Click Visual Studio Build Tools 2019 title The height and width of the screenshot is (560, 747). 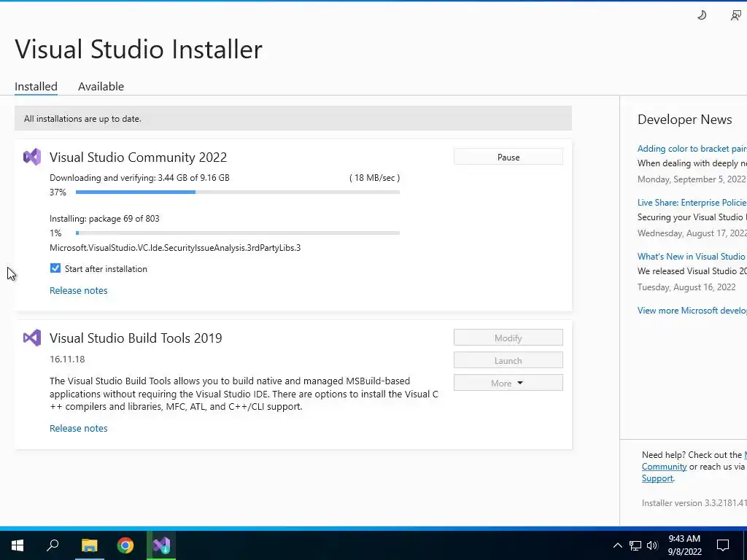[136, 338]
